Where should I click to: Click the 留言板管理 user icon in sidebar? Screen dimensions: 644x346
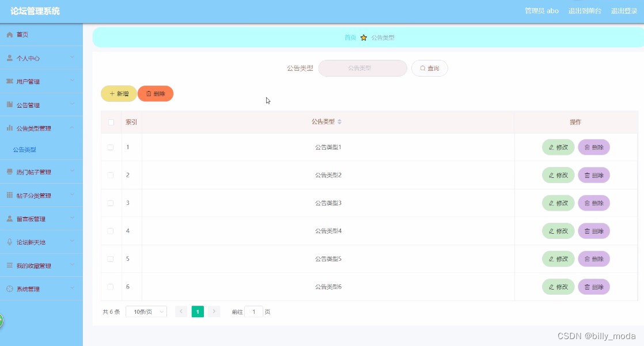9,218
